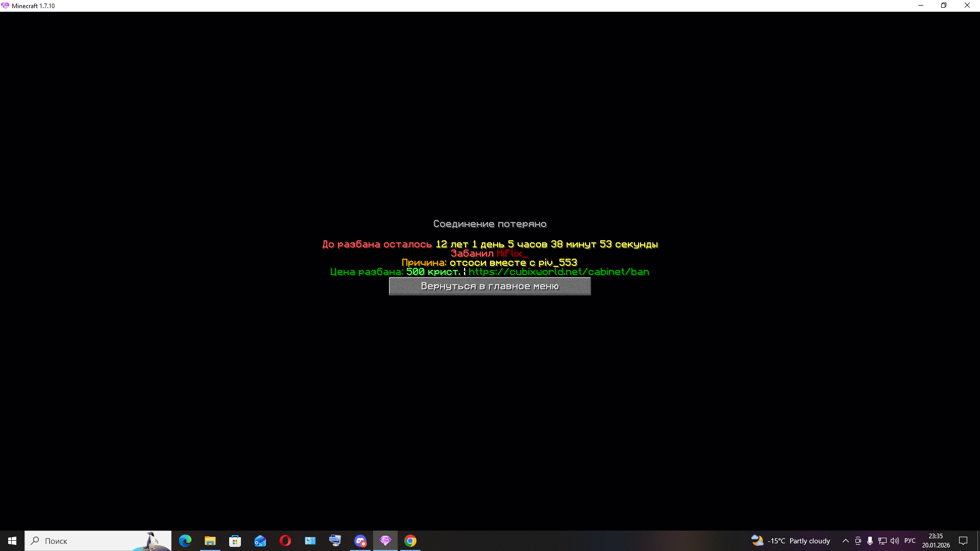This screenshot has width=980, height=551.
Task: Open the notification center
Action: [963, 541]
